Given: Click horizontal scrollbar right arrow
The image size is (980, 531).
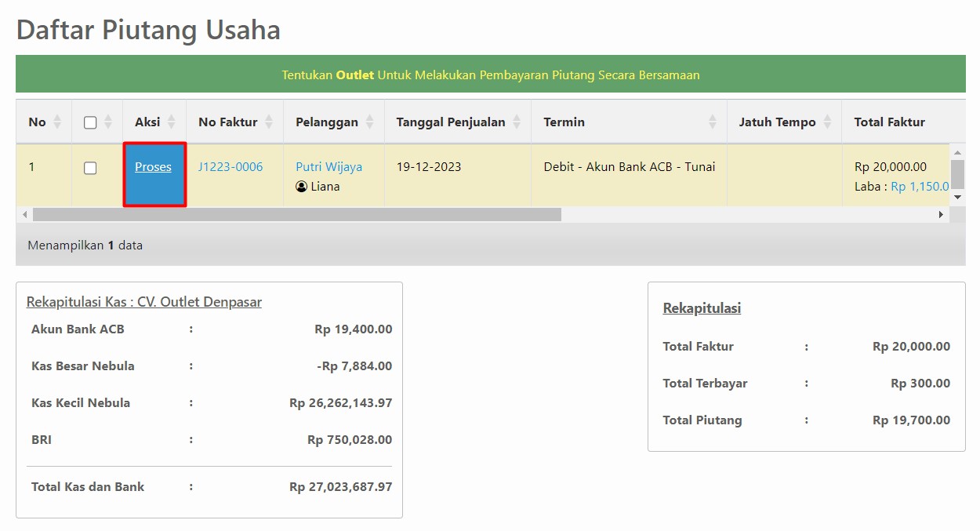Looking at the screenshot, I should tap(942, 215).
